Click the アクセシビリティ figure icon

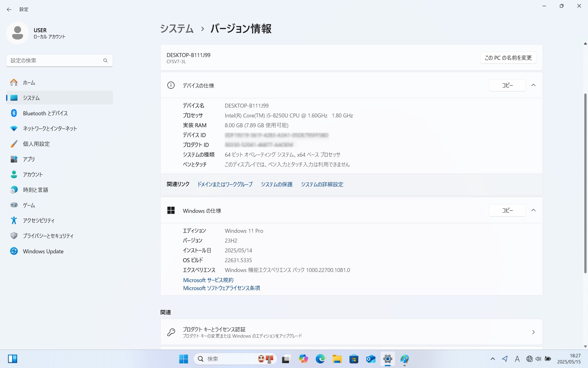click(x=14, y=220)
